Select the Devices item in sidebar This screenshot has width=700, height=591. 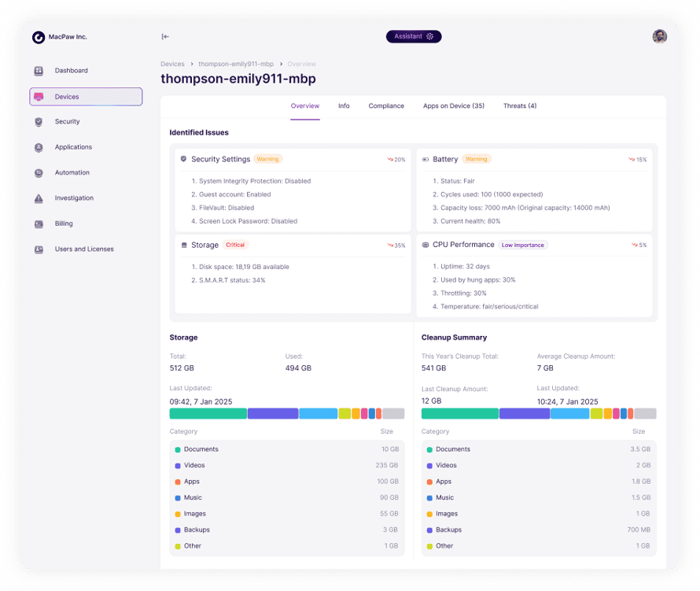tap(86, 97)
